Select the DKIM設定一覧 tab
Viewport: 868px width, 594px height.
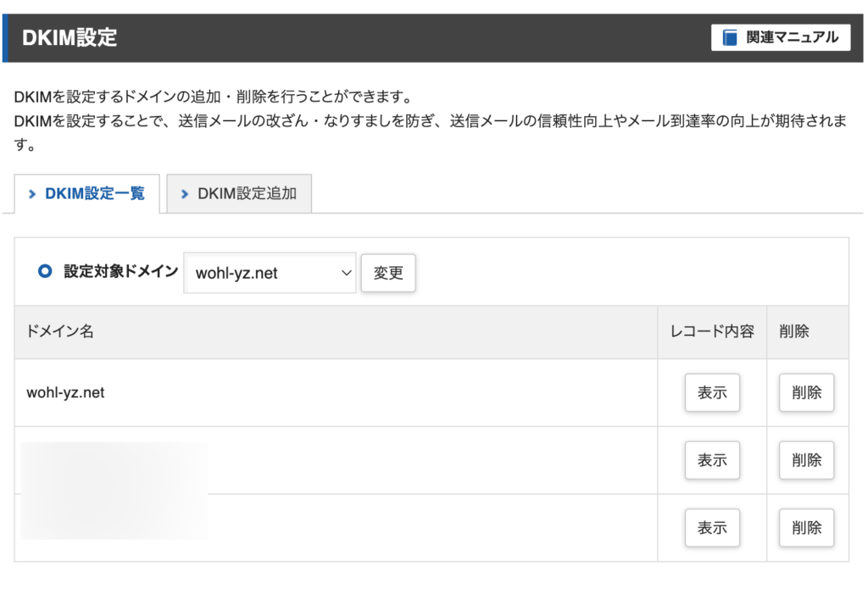click(x=87, y=193)
